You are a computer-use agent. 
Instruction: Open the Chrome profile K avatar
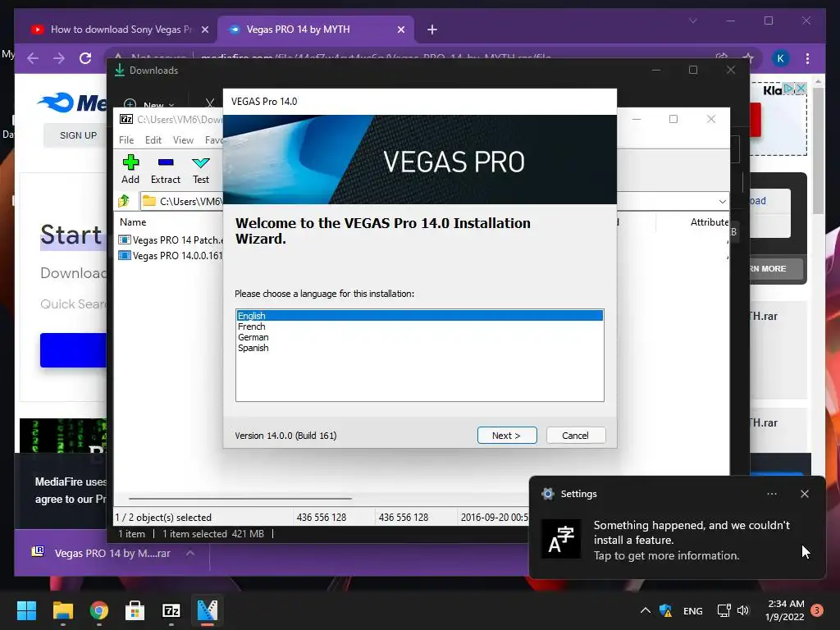tap(781, 58)
